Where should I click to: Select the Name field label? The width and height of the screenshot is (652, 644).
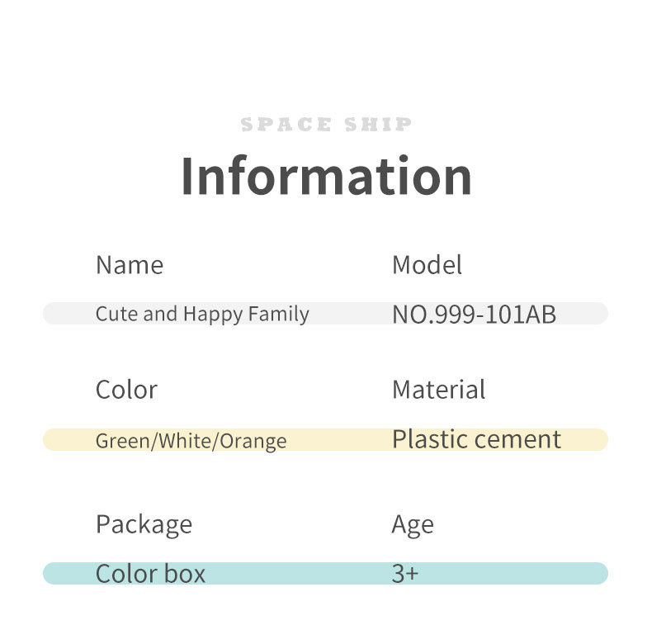coord(130,265)
